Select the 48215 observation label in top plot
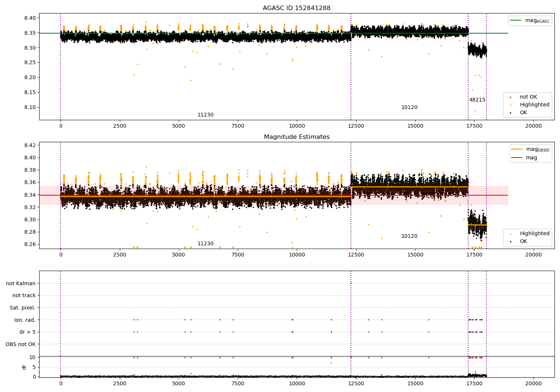The width and height of the screenshot is (560, 392). pyautogui.click(x=477, y=100)
